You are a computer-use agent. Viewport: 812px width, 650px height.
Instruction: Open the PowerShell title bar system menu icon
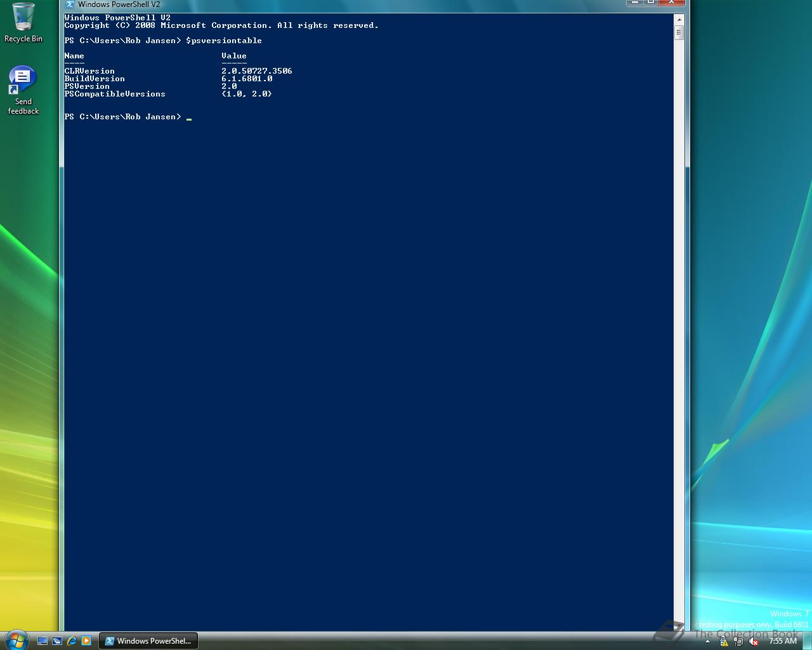coord(70,4)
